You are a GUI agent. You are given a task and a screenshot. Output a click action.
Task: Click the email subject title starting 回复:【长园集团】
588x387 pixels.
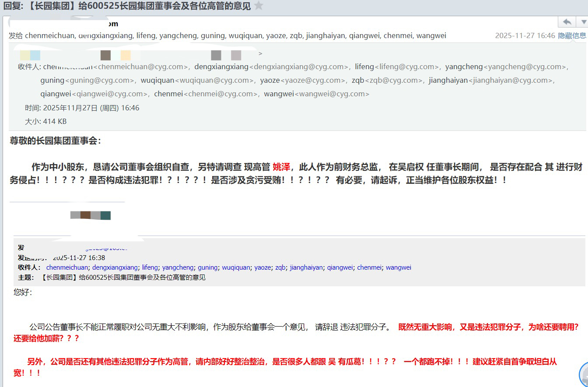[127, 6]
